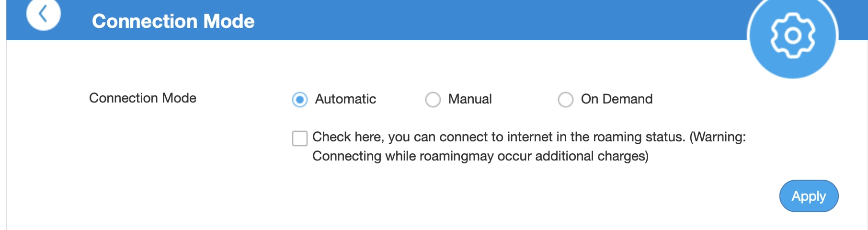
Task: Click the blue header bar's empty area
Action: [479, 20]
